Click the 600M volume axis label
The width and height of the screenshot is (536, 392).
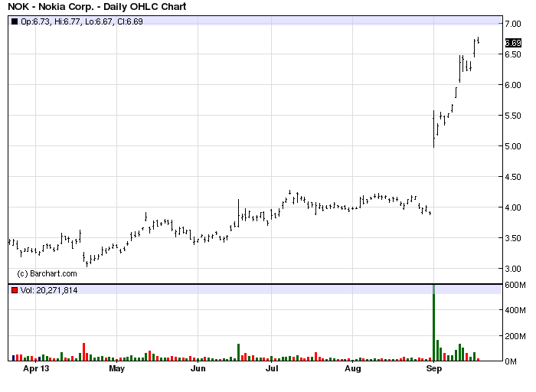[515, 285]
